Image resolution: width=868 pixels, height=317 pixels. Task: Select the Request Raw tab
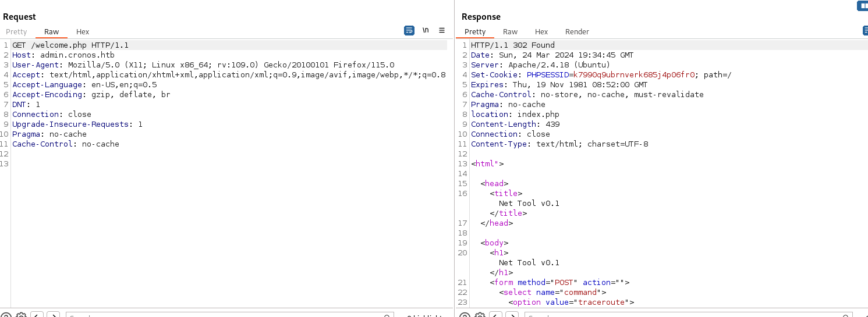tap(51, 32)
